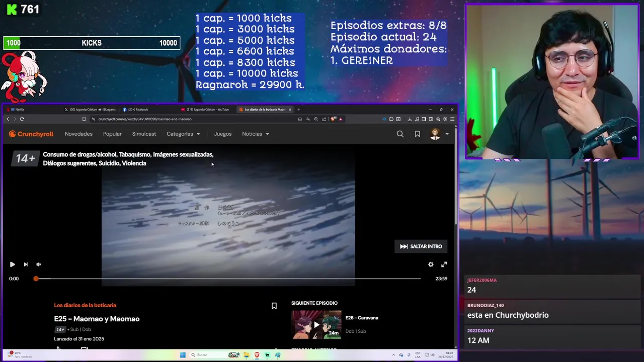This screenshot has width=644, height=362.
Task: Expand Categorías dropdown
Action: [183, 134]
